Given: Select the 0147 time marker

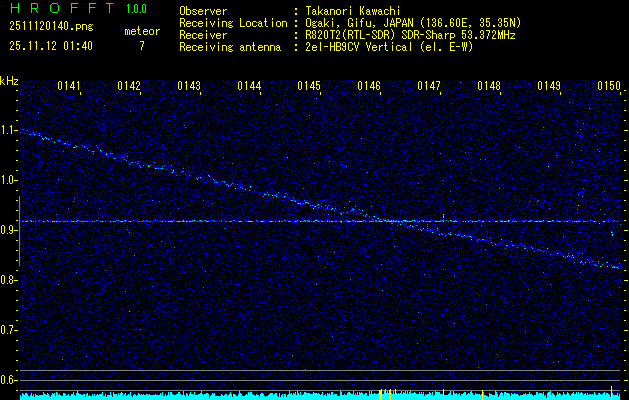Looking at the screenshot, I should click(429, 86).
